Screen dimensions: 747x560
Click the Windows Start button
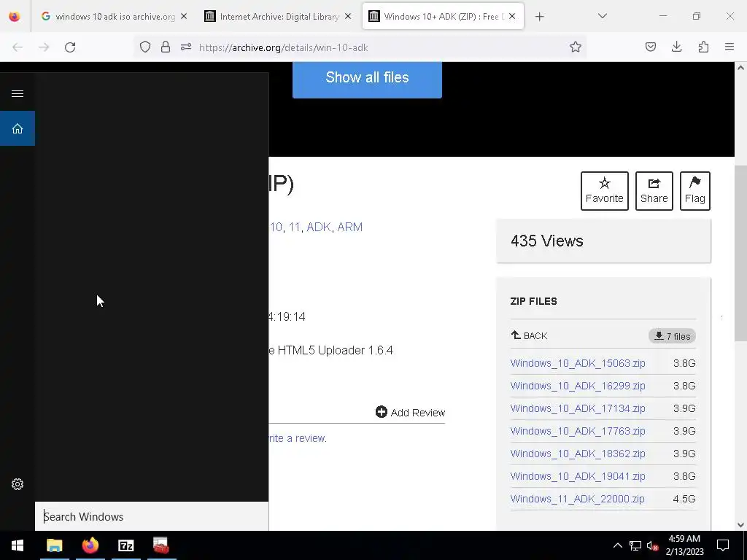(x=18, y=545)
